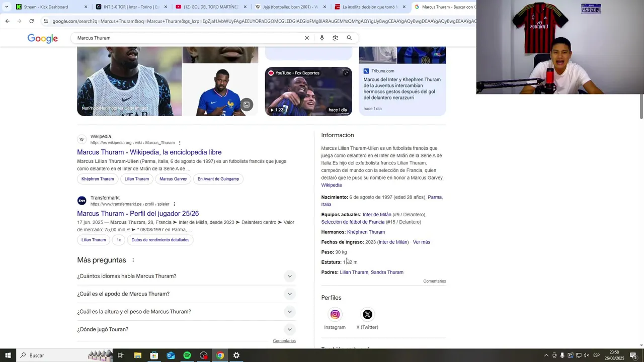The image size is (644, 362).
Task: Open the tab search chevron button
Action: pos(6,7)
